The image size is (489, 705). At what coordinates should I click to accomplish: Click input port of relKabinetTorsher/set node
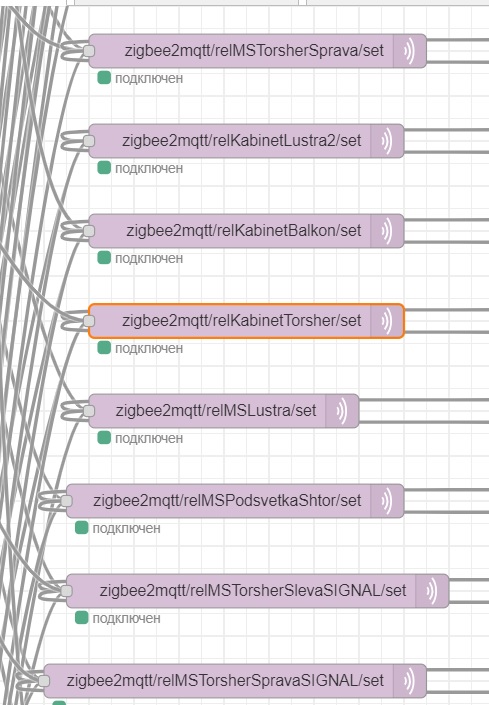coord(89,321)
